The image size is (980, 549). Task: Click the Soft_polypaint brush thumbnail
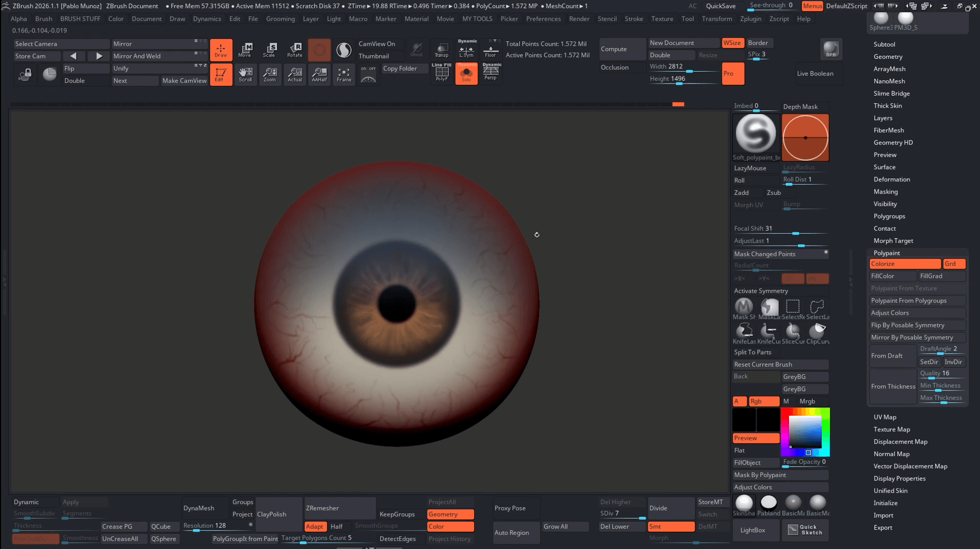[755, 134]
